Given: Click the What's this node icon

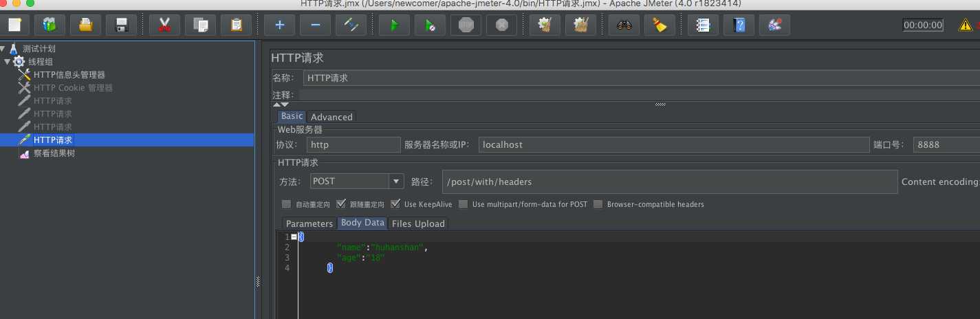Looking at the screenshot, I should tap(774, 25).
